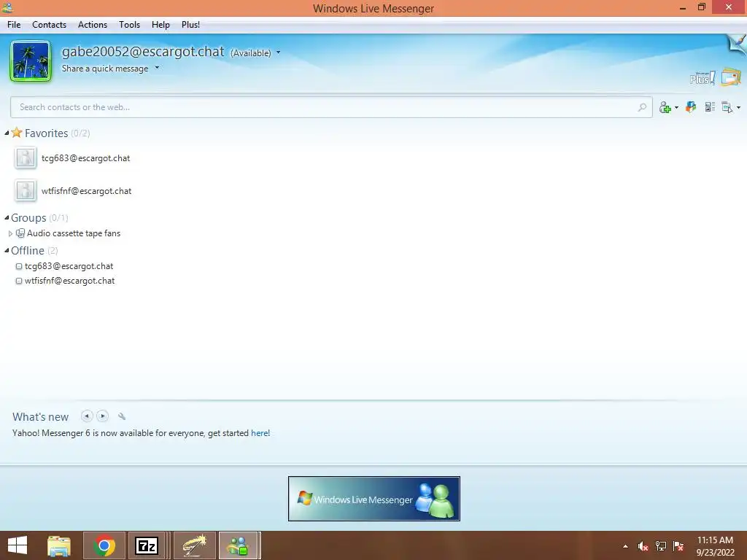Click the network tray icon

[x=661, y=546]
